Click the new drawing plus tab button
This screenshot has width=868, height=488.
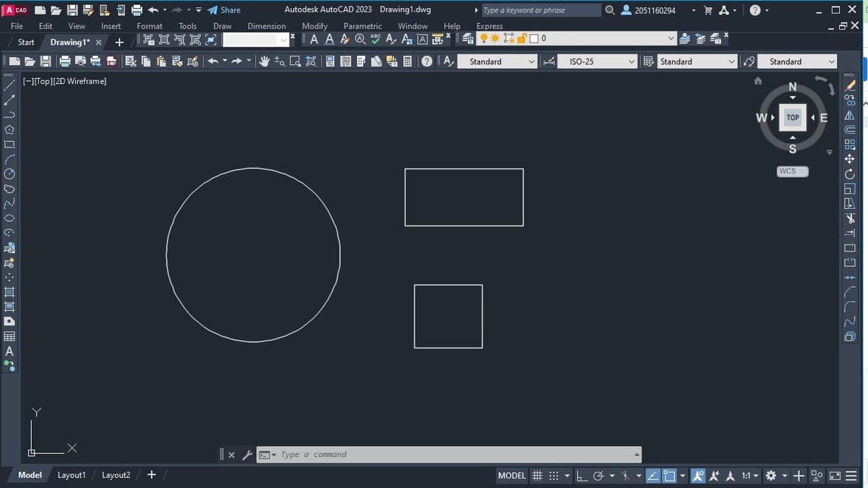pos(119,42)
